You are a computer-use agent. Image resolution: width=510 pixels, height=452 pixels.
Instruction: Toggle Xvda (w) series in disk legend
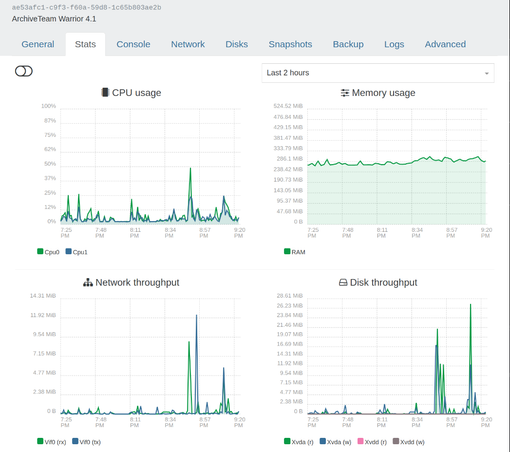335,442
